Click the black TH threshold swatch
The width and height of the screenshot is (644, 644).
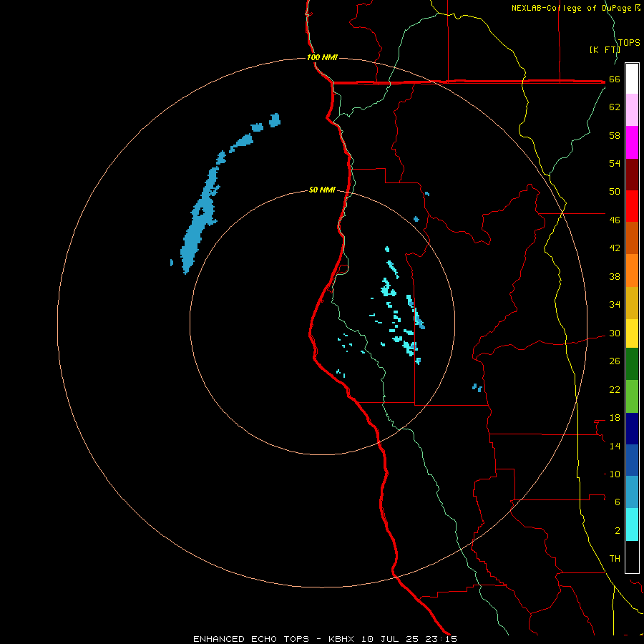pyautogui.click(x=632, y=557)
